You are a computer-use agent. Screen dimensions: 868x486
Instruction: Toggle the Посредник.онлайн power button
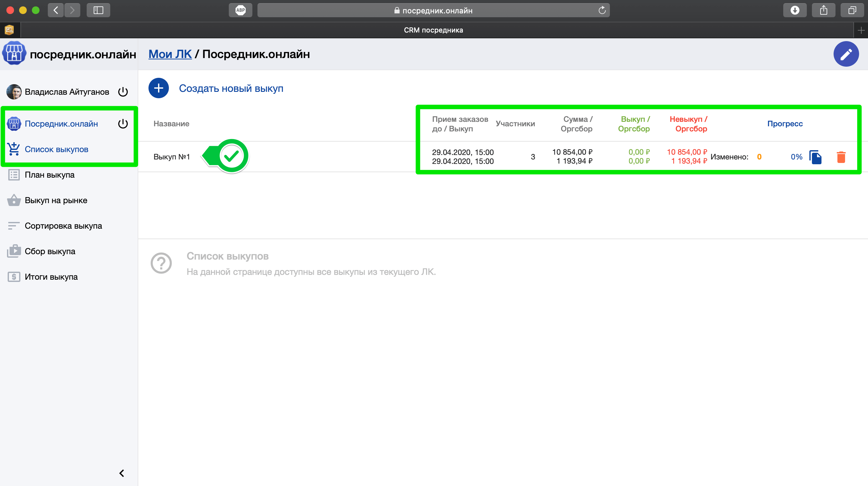point(123,124)
